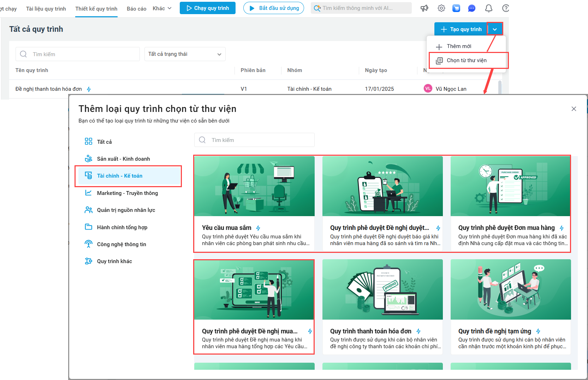Viewport: 588px width, 380px height.
Task: Close the library selection dialog
Action: (574, 109)
